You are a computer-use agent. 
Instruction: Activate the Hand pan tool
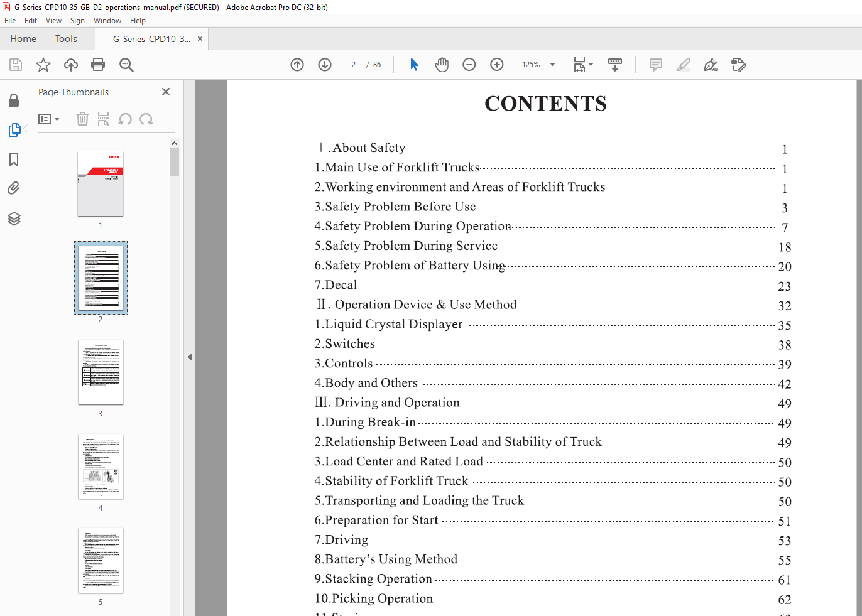pyautogui.click(x=442, y=65)
